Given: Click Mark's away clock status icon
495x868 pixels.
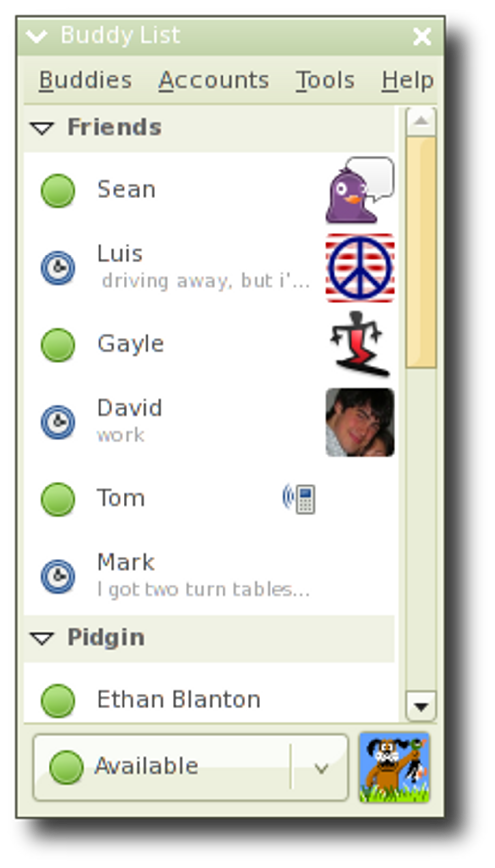Looking at the screenshot, I should point(58,576).
